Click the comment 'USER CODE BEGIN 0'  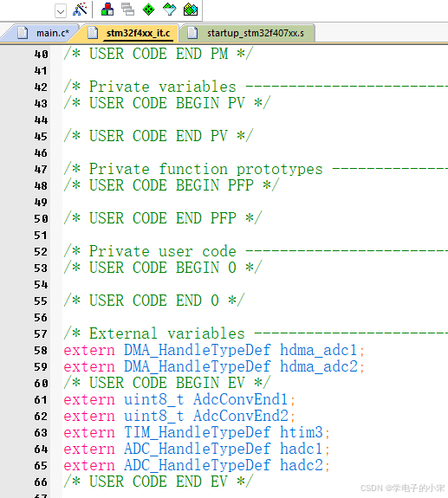(x=163, y=268)
